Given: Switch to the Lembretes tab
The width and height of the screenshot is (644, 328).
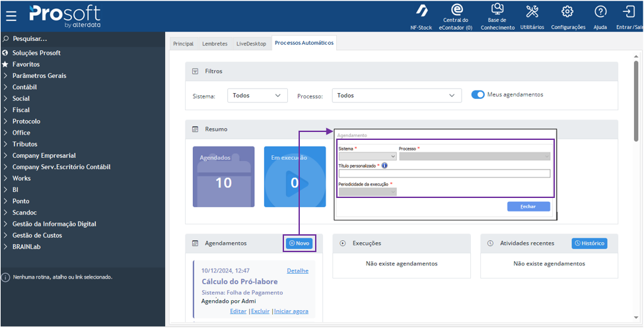Looking at the screenshot, I should click(x=215, y=44).
